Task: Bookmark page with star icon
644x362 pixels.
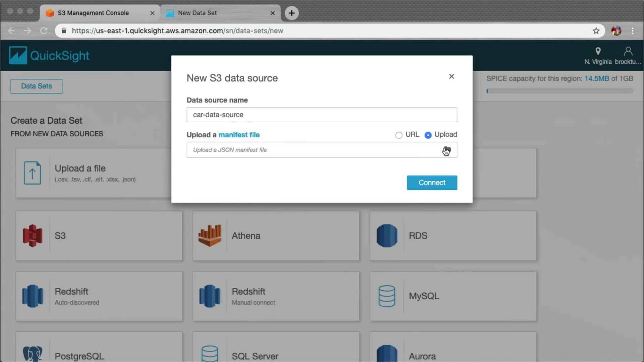Action: tap(596, 31)
